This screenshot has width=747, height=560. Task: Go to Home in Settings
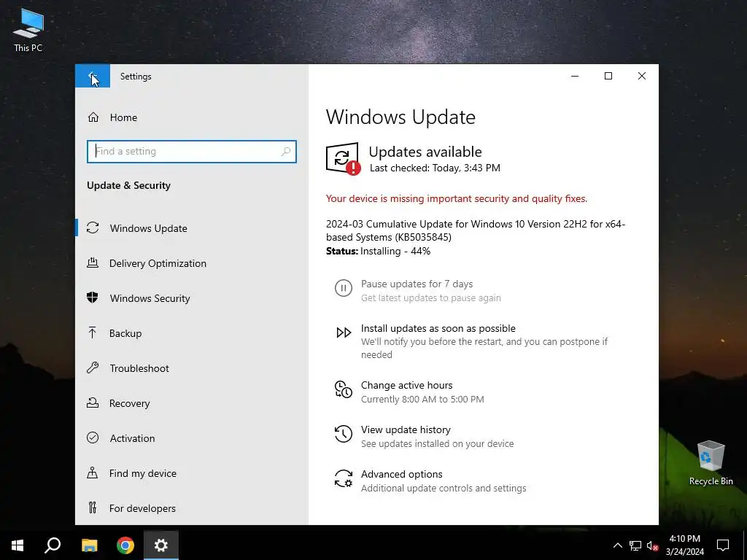[192, 117]
